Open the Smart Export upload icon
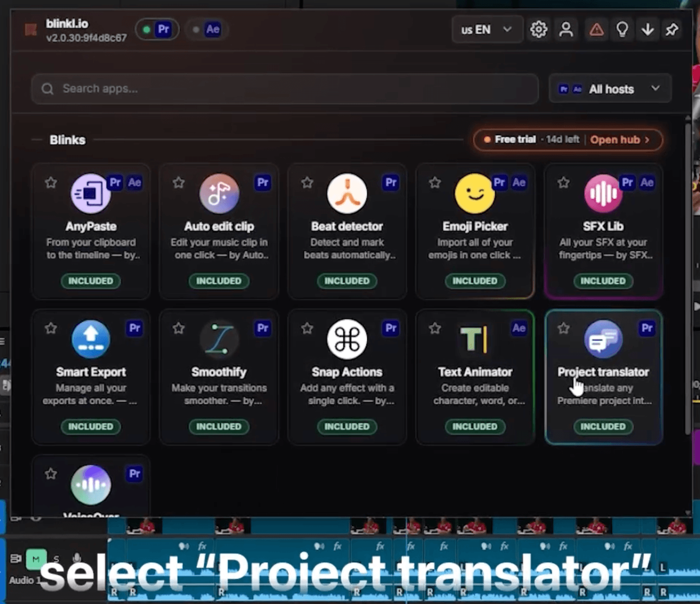Viewport: 700px width, 604px height. [91, 339]
